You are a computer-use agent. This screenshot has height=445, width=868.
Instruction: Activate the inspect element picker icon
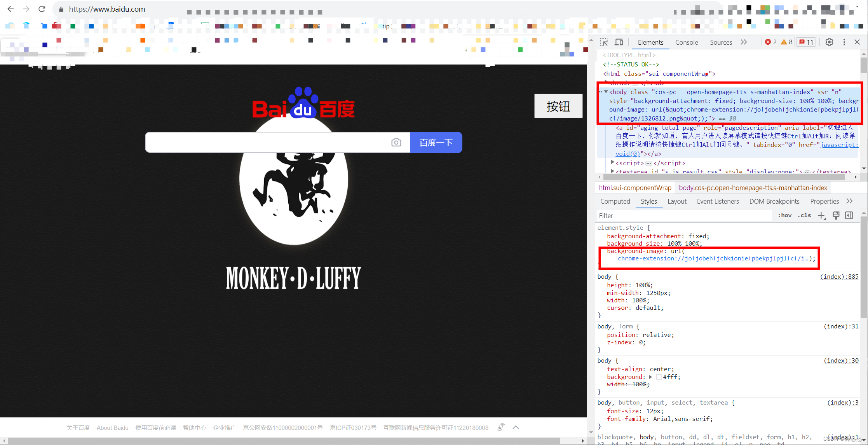coord(604,42)
